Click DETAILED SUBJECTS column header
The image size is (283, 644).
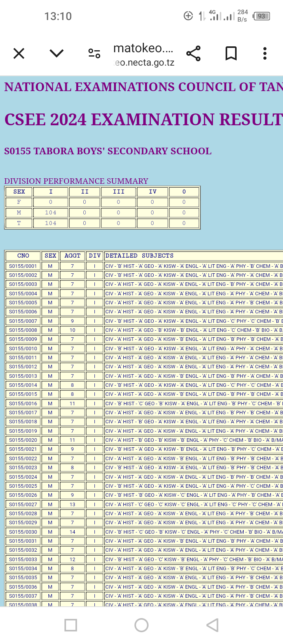tap(140, 256)
